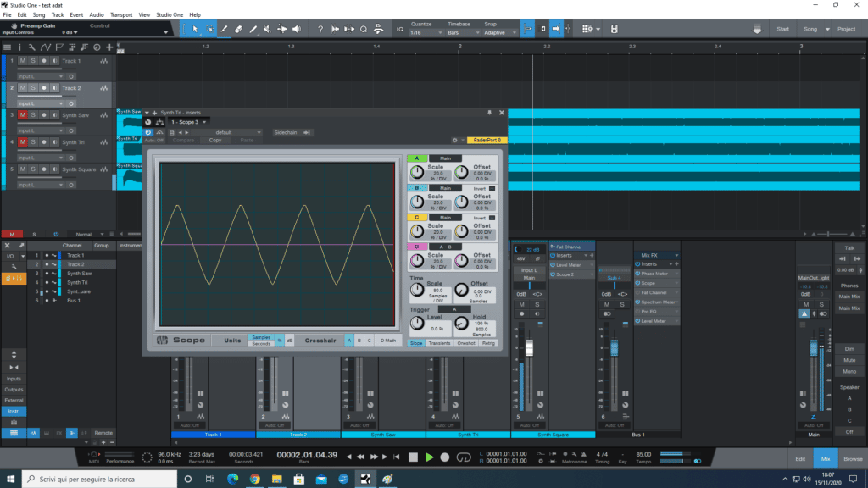Screen dimensions: 868x488
Task: Click the FaderPort 8 button
Action: (487, 141)
